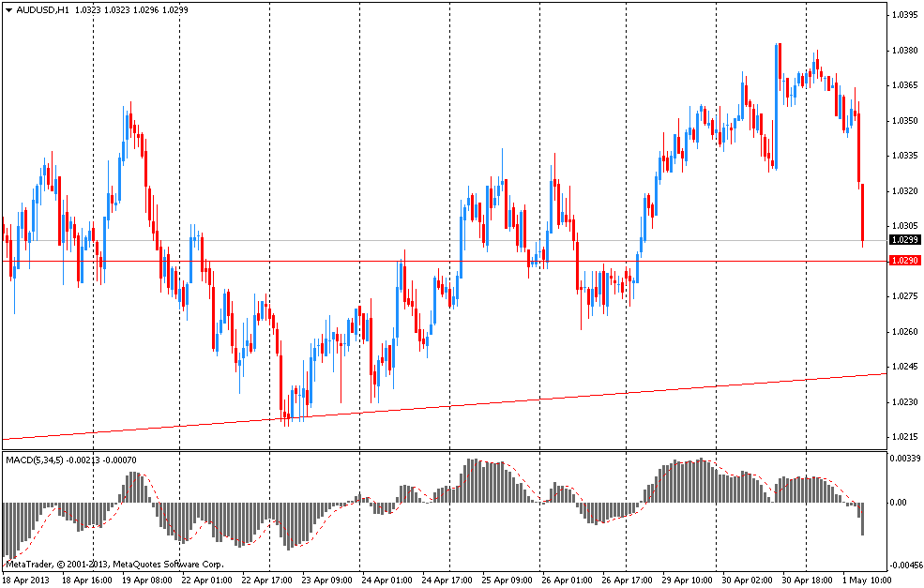
Task: Click the 1.0320 price scale value
Action: tap(904, 191)
